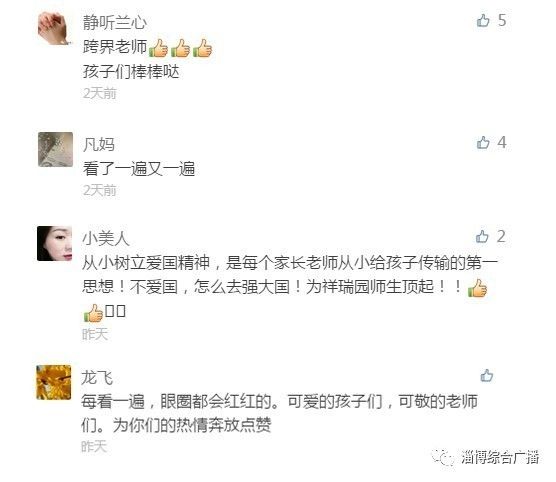This screenshot has height=482, width=556.
Task: View 小美人's portrait avatar
Action: coord(54,243)
